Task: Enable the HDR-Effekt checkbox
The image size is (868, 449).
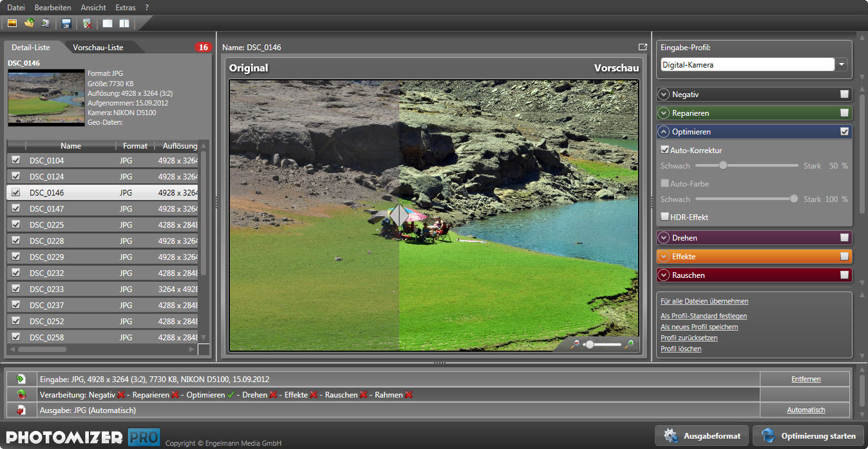Action: [x=665, y=217]
